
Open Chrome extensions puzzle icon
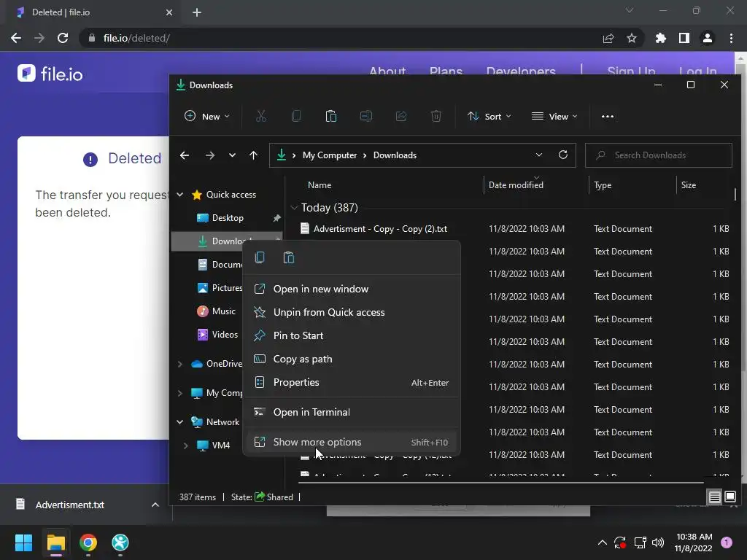[660, 38]
